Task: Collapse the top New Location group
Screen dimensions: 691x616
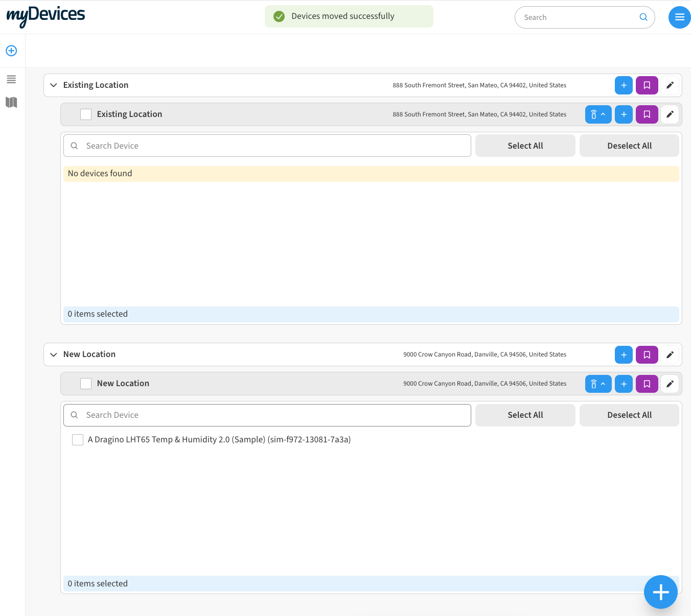Action: 54,354
